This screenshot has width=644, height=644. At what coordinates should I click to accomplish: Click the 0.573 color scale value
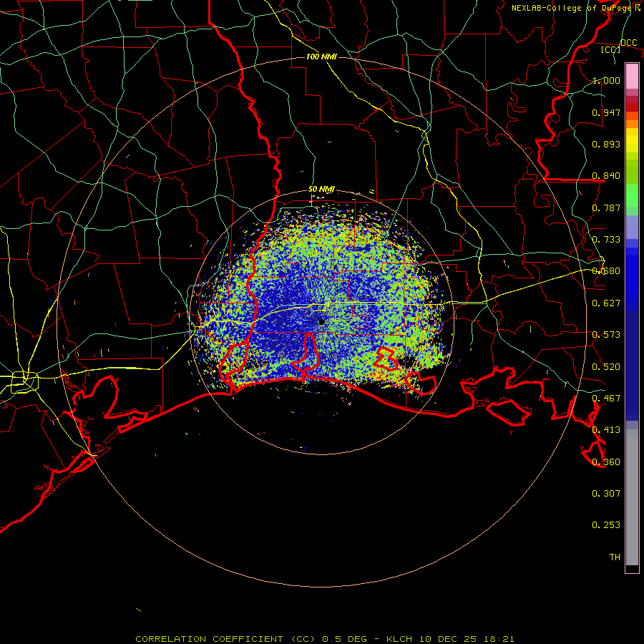(606, 335)
